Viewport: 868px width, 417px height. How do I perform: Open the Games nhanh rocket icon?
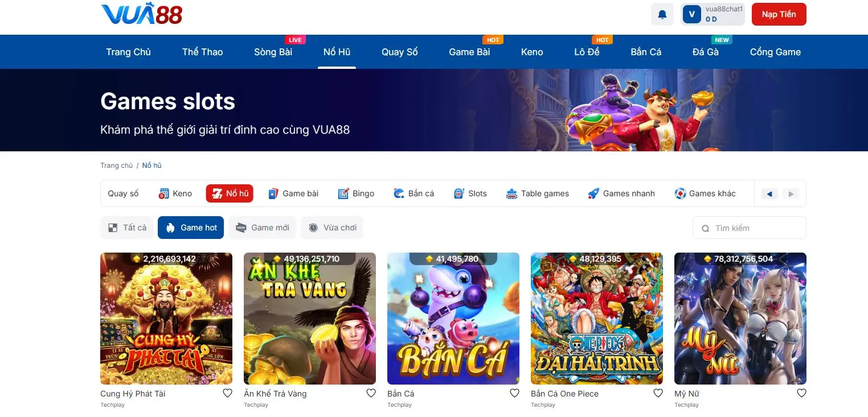(x=593, y=193)
